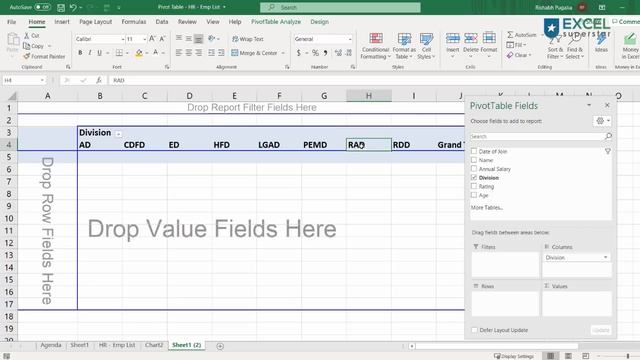Click More Tables link

(487, 207)
